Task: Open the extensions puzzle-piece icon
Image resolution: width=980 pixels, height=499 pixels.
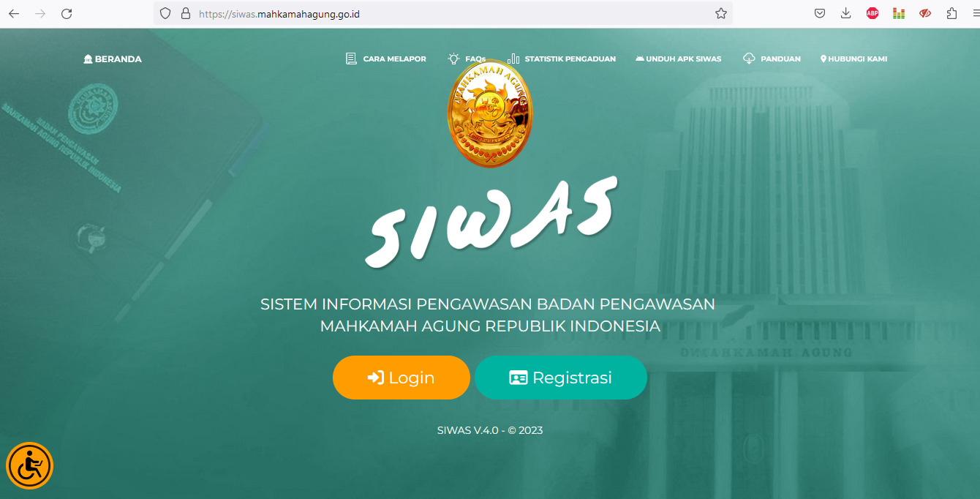Action: click(x=951, y=13)
